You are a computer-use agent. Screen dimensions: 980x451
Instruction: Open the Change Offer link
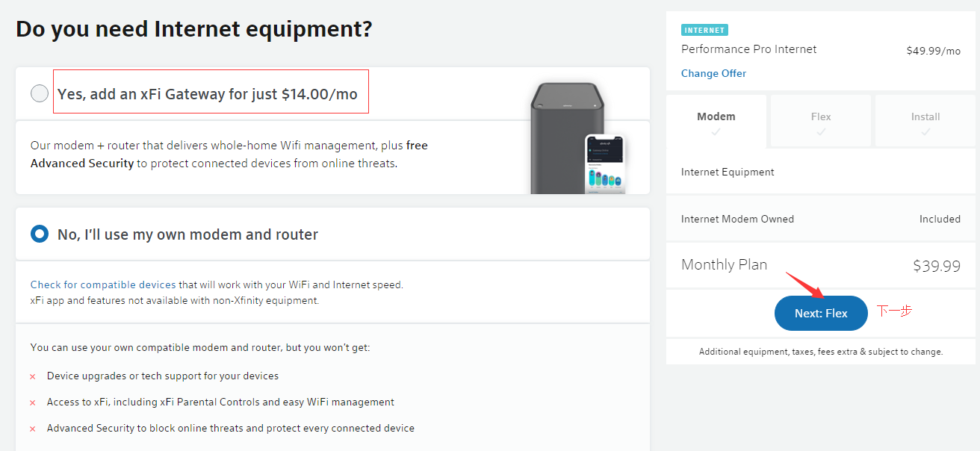tap(713, 73)
